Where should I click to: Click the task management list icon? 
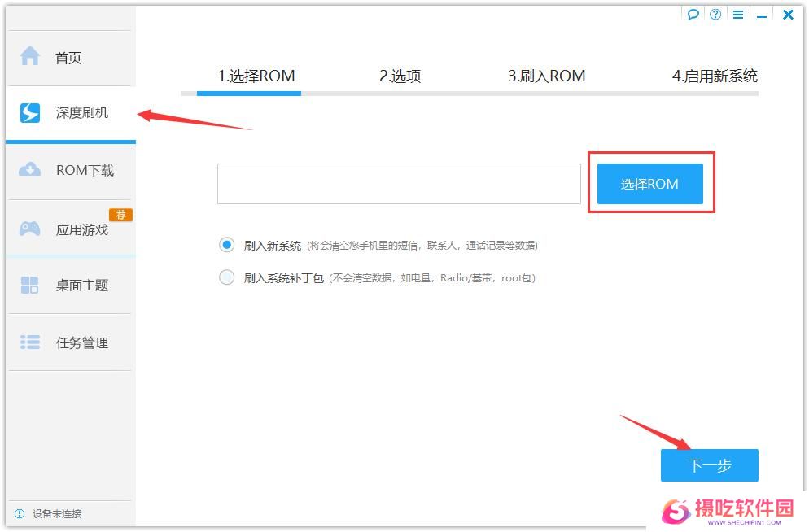pos(30,342)
